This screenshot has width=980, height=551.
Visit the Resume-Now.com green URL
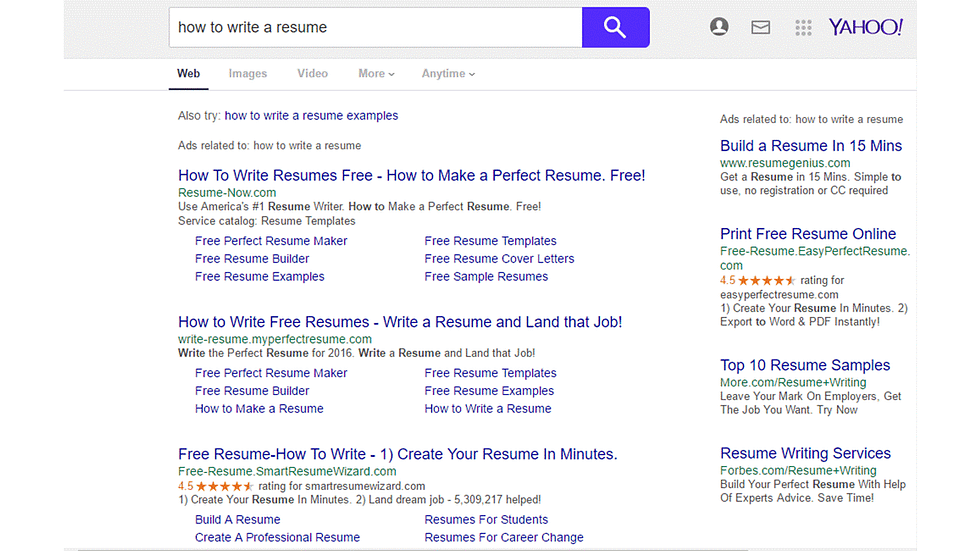coord(227,192)
